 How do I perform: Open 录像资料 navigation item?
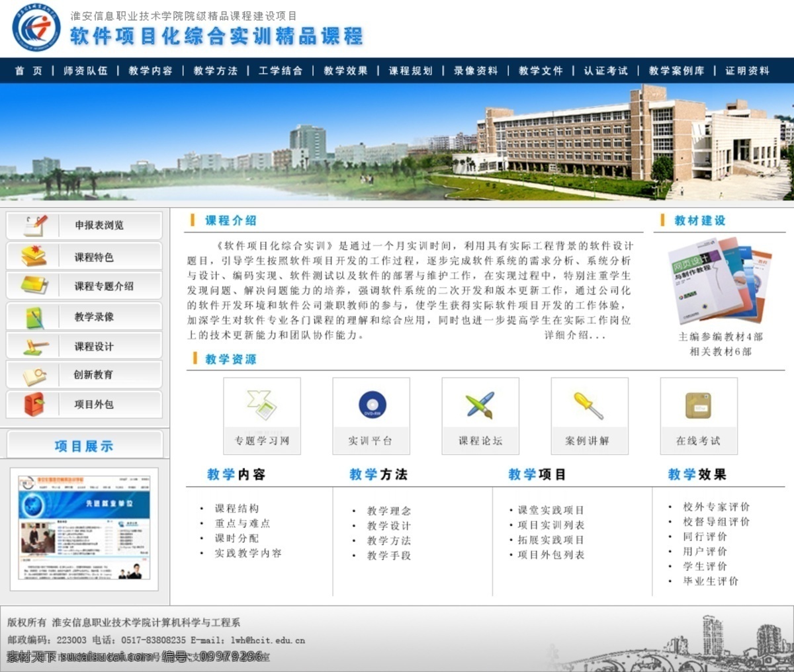[475, 71]
